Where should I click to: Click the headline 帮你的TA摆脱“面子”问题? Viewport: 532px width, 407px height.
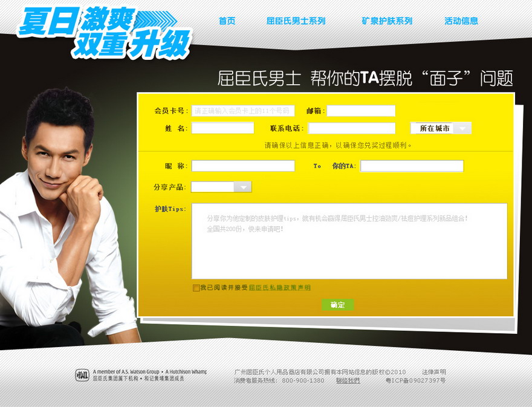pyautogui.click(x=412, y=79)
